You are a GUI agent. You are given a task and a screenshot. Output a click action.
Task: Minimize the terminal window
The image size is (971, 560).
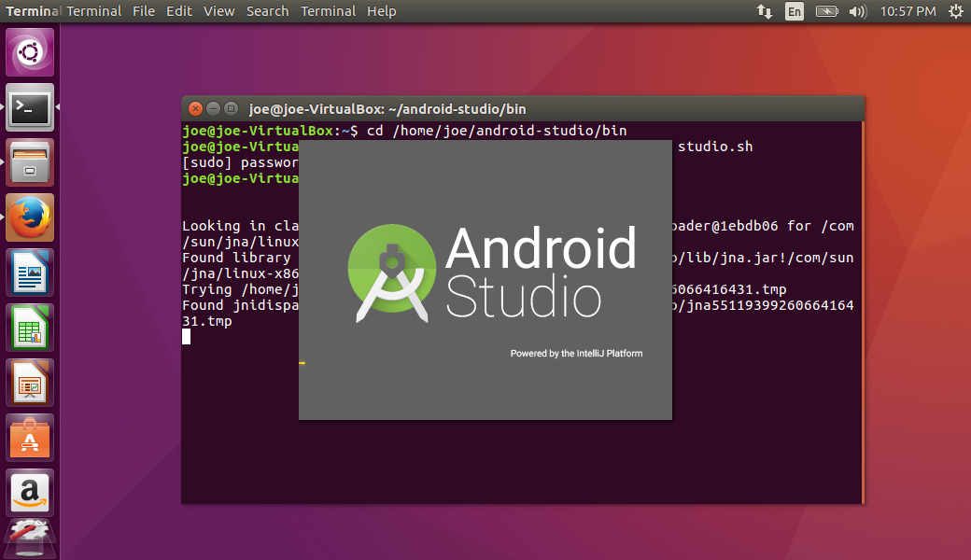click(213, 109)
